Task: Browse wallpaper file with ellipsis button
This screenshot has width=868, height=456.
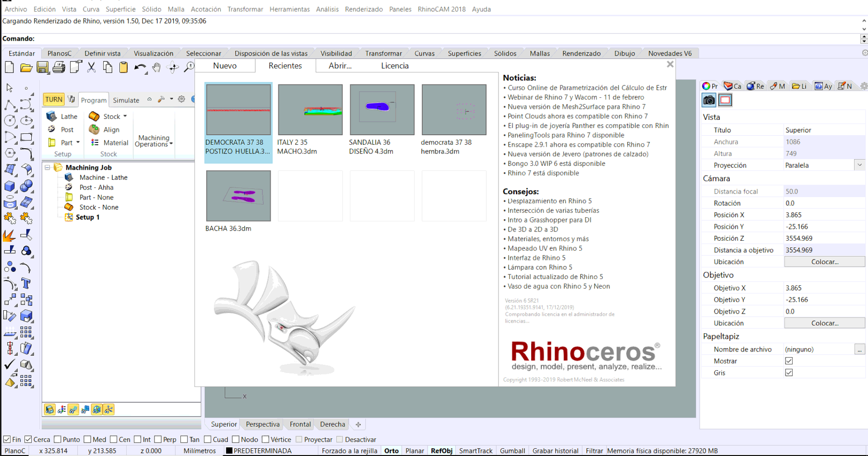Action: click(859, 350)
